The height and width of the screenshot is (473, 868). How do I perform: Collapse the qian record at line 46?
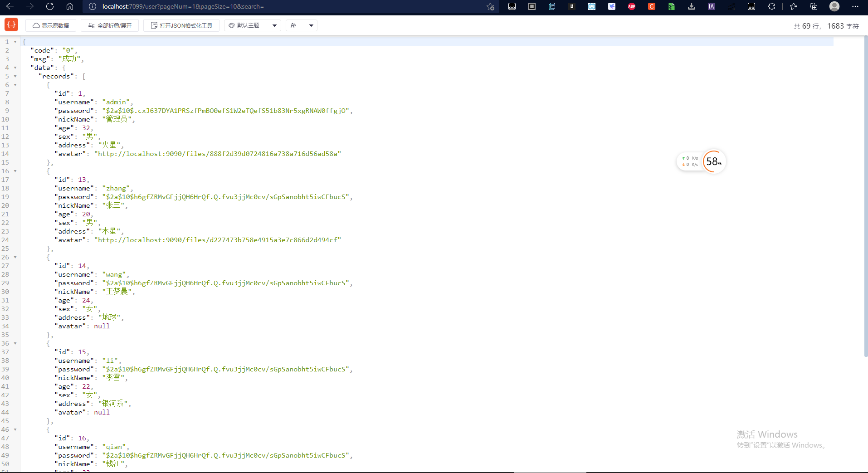click(x=15, y=429)
